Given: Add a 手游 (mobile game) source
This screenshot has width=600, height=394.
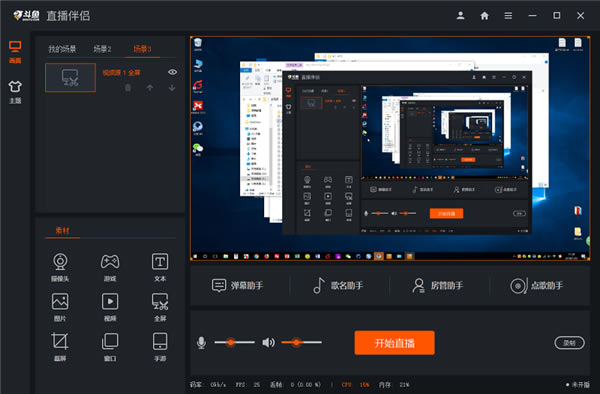Looking at the screenshot, I should (160, 347).
